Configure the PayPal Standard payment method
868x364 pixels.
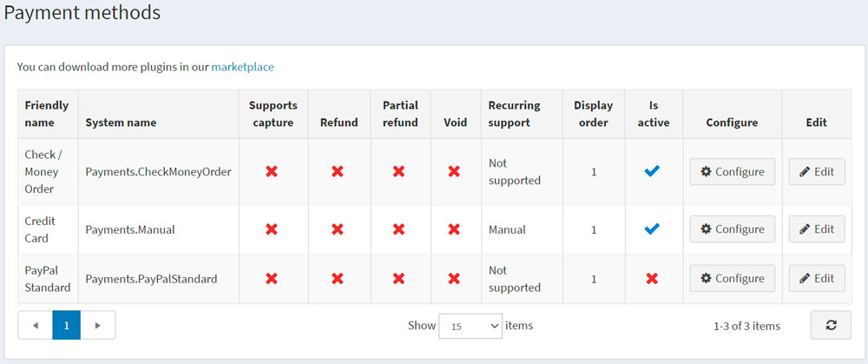click(x=732, y=279)
